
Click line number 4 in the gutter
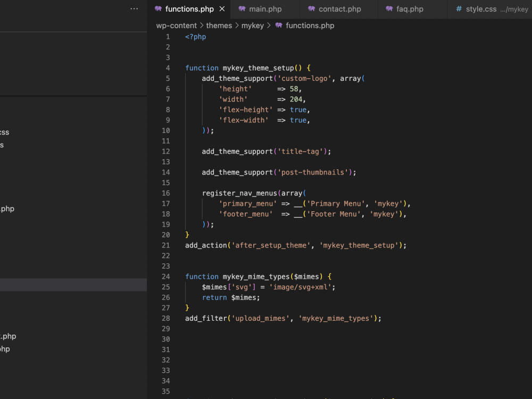pos(168,68)
